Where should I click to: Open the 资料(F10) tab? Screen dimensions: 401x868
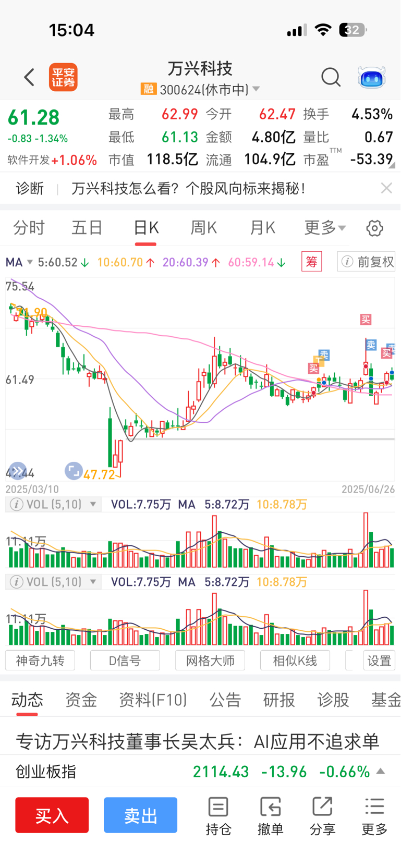click(x=153, y=700)
